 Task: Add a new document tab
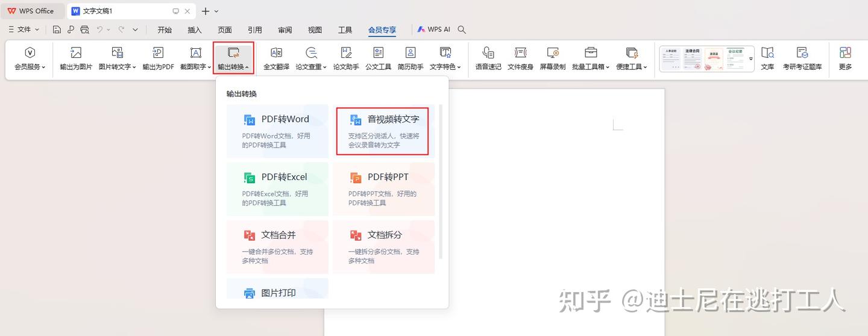[206, 11]
